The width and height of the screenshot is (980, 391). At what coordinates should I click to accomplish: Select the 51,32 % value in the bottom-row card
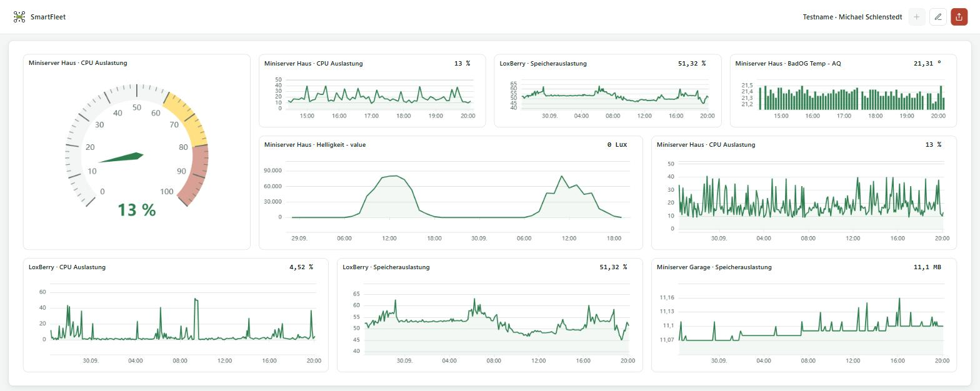(x=613, y=267)
